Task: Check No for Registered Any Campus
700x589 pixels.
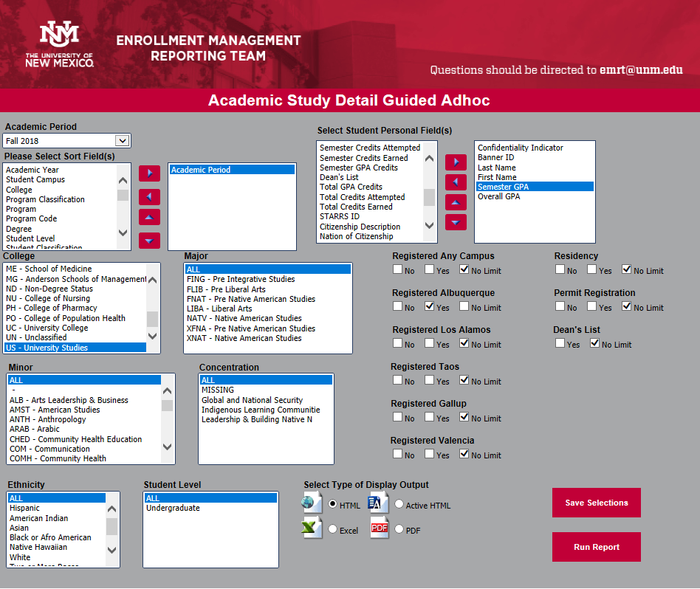Action: 398,269
